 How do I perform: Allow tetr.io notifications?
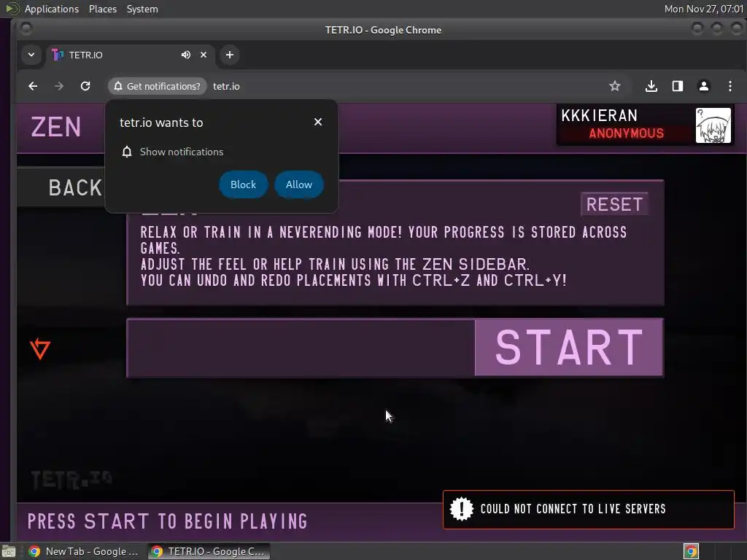pyautogui.click(x=298, y=184)
